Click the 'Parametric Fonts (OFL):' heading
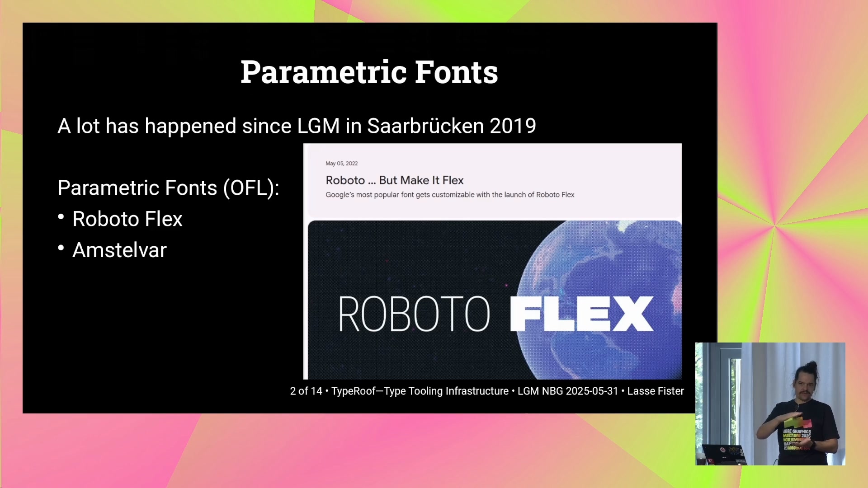The width and height of the screenshot is (868, 488). [x=168, y=188]
